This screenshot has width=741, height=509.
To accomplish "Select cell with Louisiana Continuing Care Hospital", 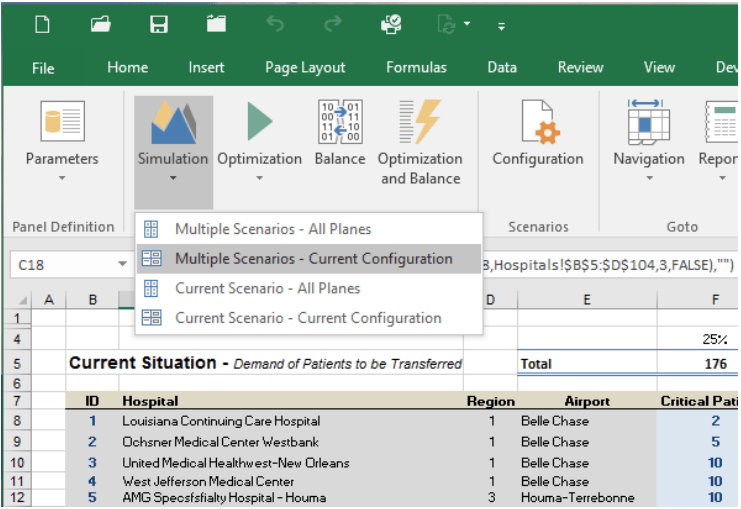I will tap(221, 421).
